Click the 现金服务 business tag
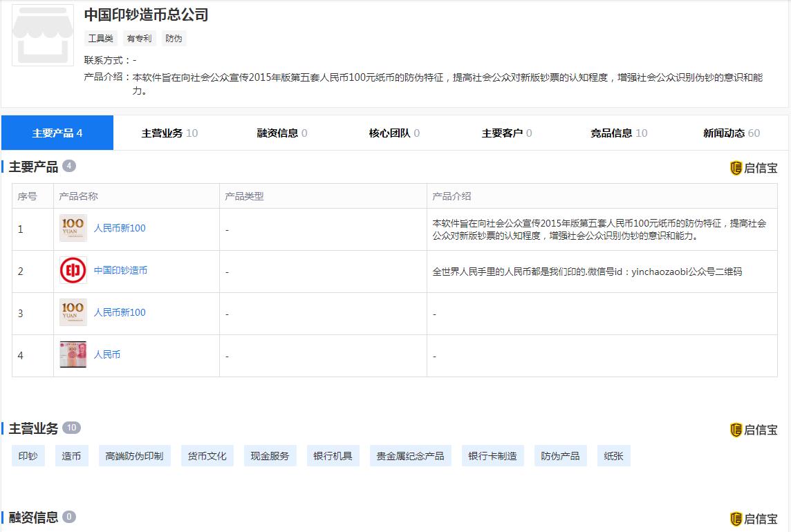Viewport: 791px width, 532px height. point(270,456)
